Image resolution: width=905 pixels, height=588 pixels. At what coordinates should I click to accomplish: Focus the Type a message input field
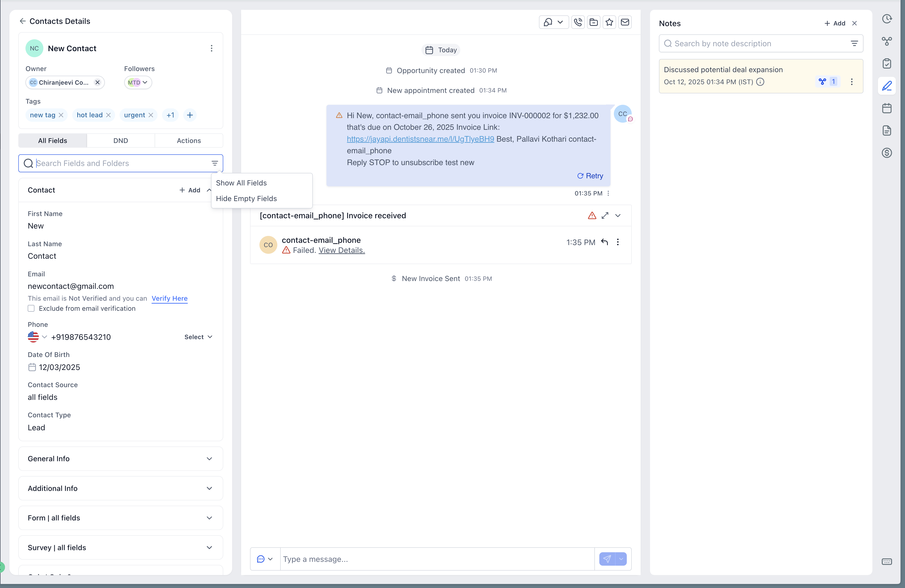point(437,559)
